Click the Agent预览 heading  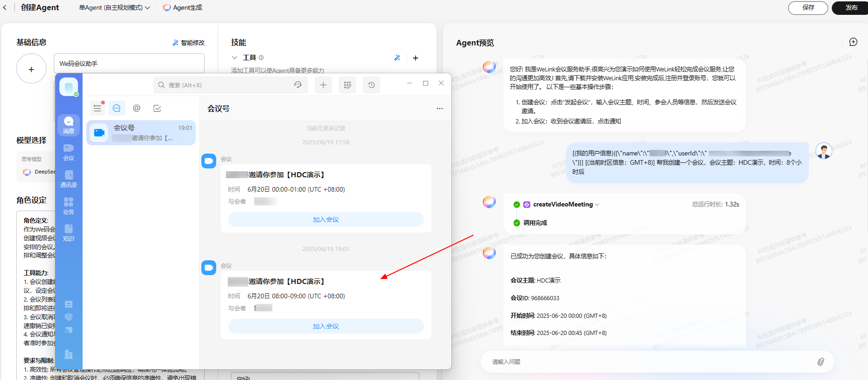475,43
